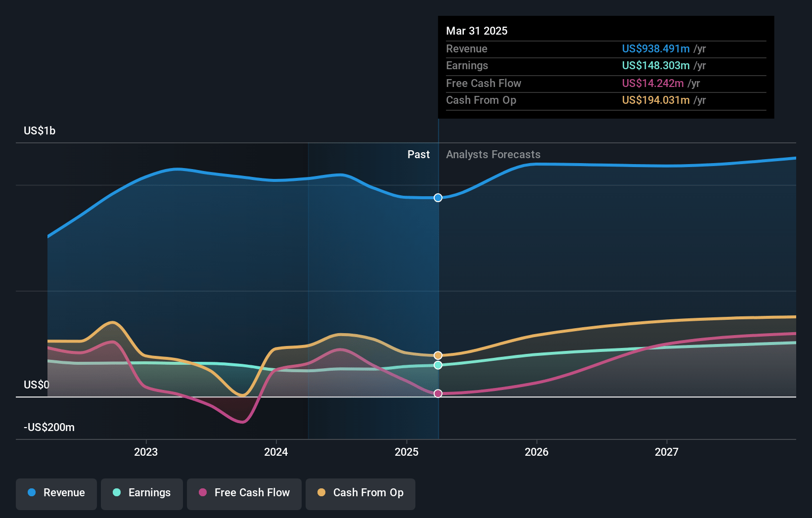This screenshot has height=518, width=812.
Task: Click the US$938.491m revenue value
Action: coord(656,48)
